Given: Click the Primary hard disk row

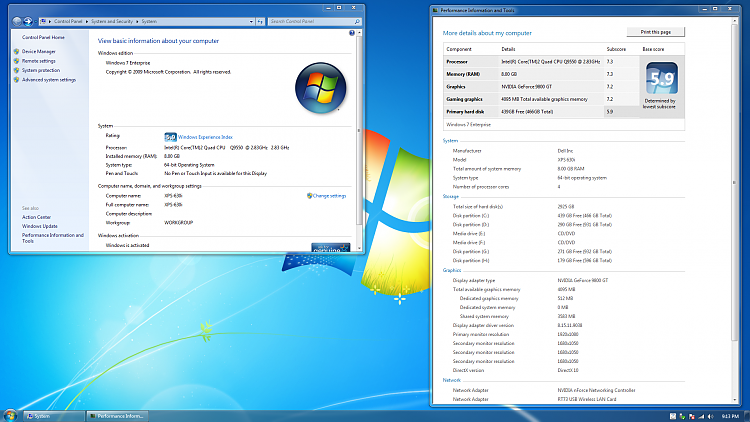Looking at the screenshot, I should (x=541, y=111).
